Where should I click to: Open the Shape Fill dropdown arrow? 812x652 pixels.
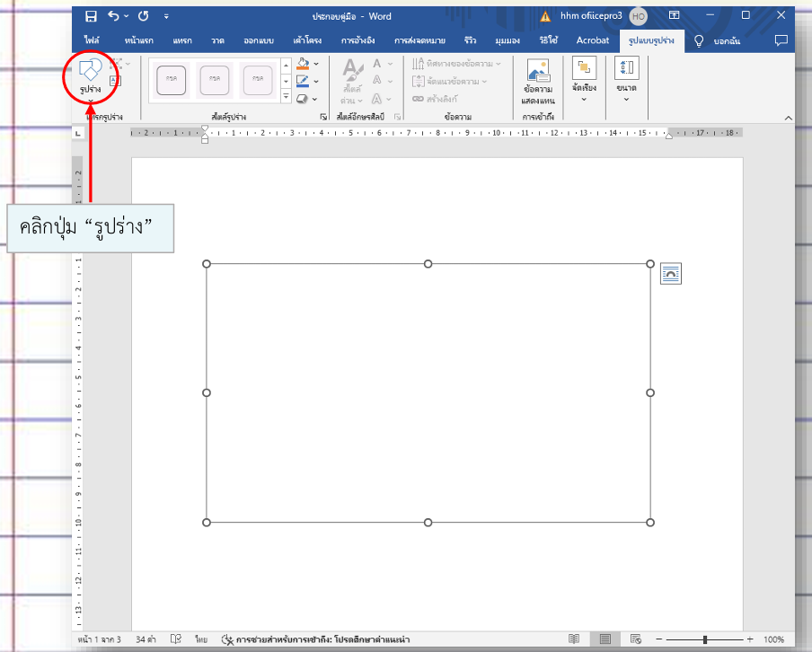tap(316, 65)
